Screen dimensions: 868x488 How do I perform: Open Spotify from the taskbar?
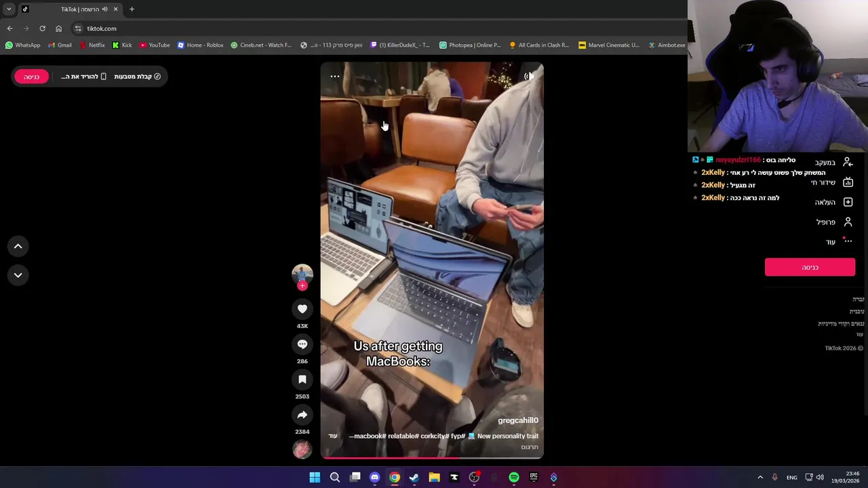514,477
